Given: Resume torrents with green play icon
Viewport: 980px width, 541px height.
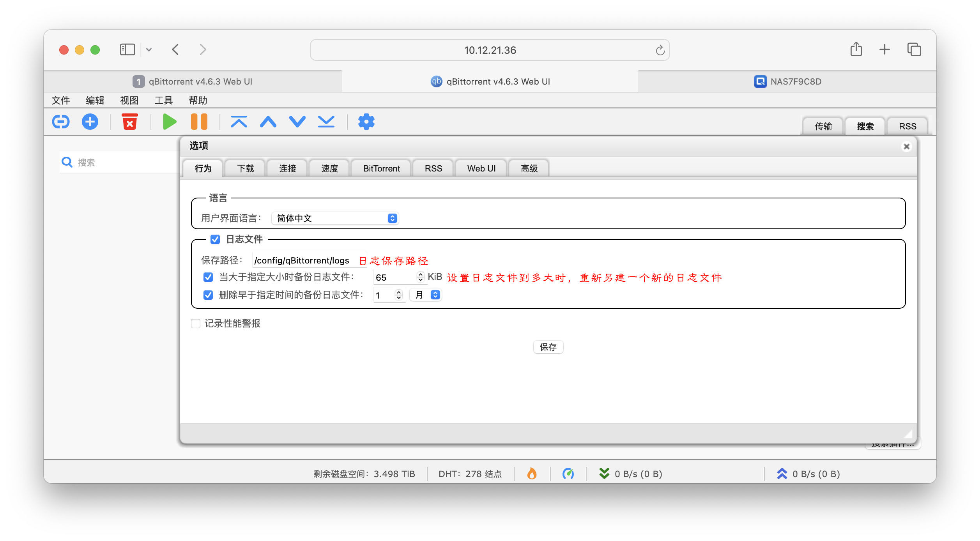Looking at the screenshot, I should pyautogui.click(x=170, y=122).
